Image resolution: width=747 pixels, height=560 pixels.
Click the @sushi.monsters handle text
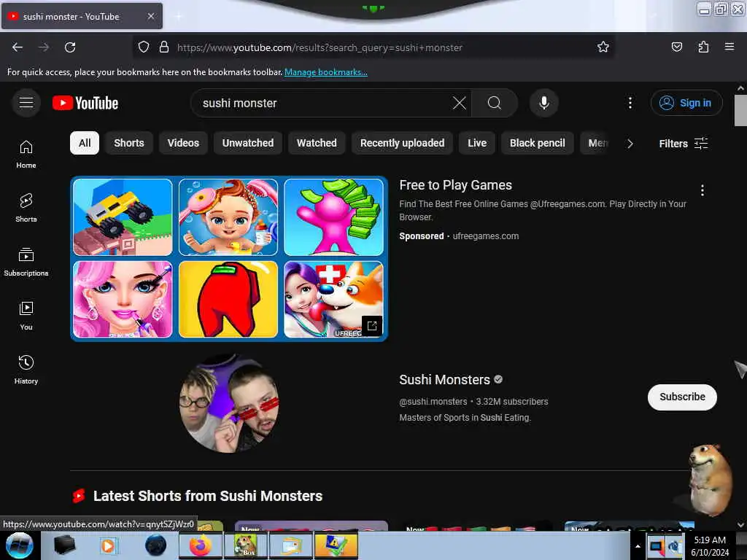(433, 402)
